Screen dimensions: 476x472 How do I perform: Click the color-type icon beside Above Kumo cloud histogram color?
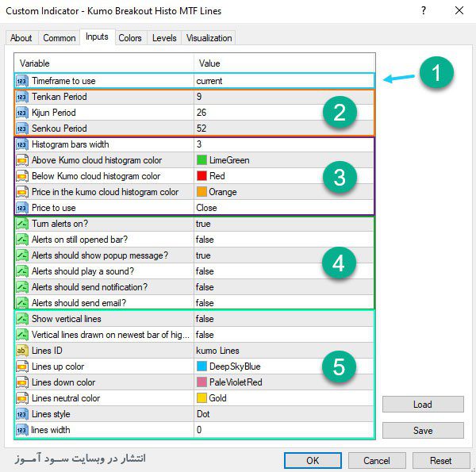[x=22, y=160]
